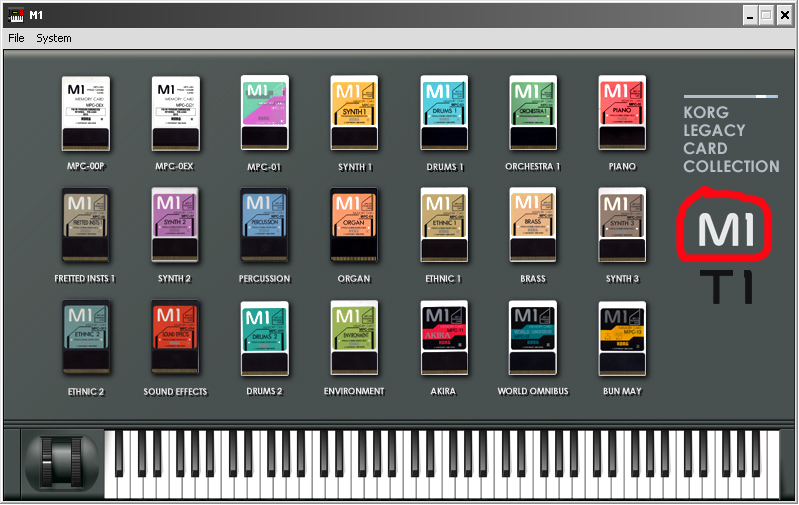Minimize the M1 window

click(750, 16)
